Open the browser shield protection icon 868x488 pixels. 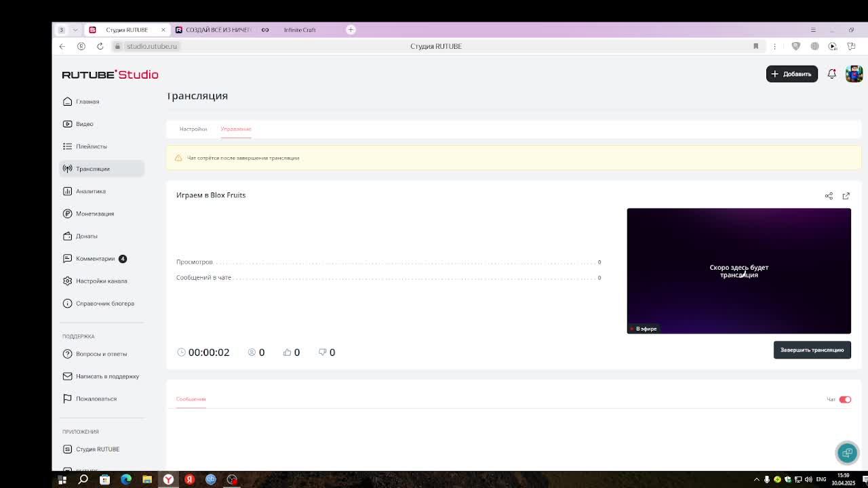(796, 46)
